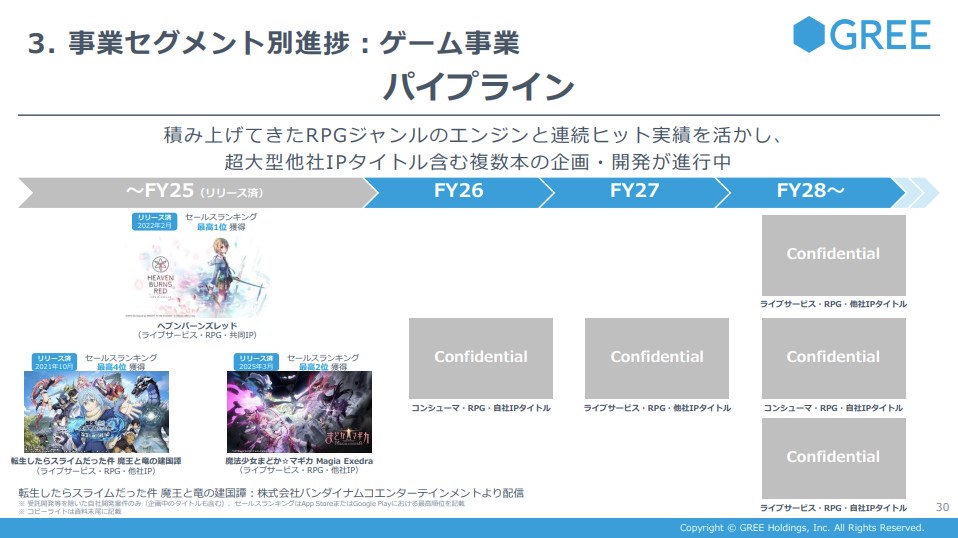Open the Slime game artwork thumbnail
This screenshot has height=538, width=958.
[97, 412]
